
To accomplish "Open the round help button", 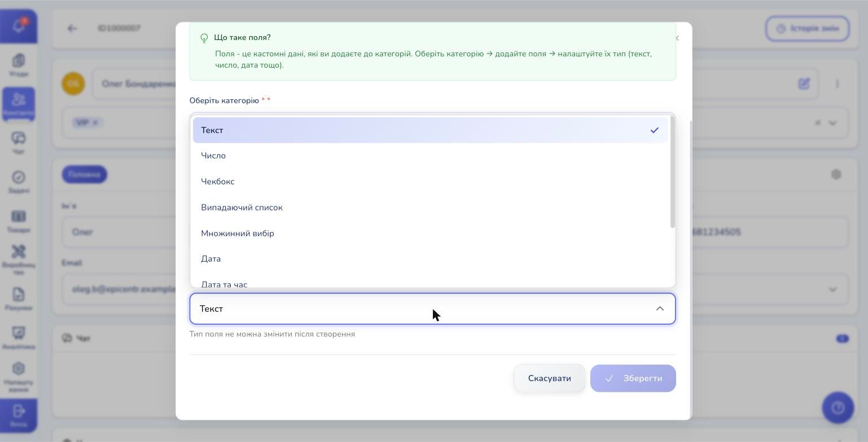I will pyautogui.click(x=838, y=408).
